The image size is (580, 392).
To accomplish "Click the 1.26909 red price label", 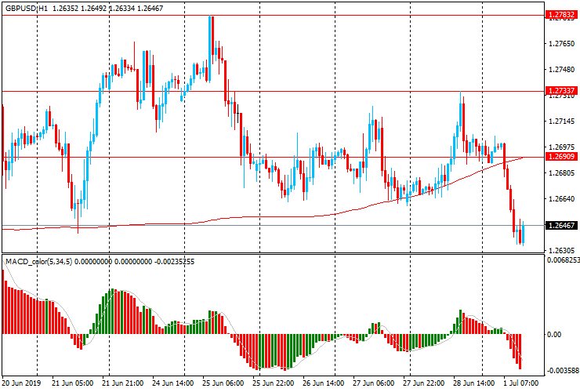I will click(x=561, y=157).
